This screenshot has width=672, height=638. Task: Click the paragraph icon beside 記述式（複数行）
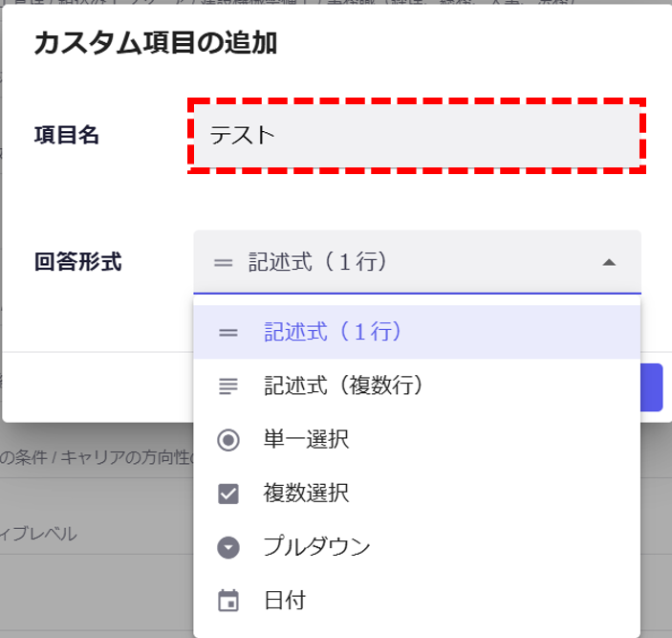228,386
